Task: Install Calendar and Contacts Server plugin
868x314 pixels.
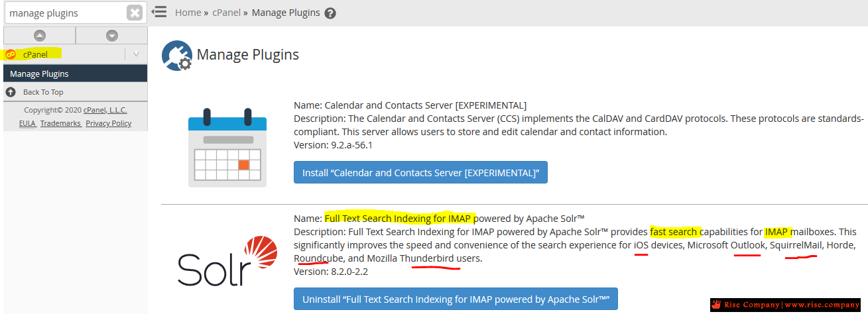Action: (420, 172)
